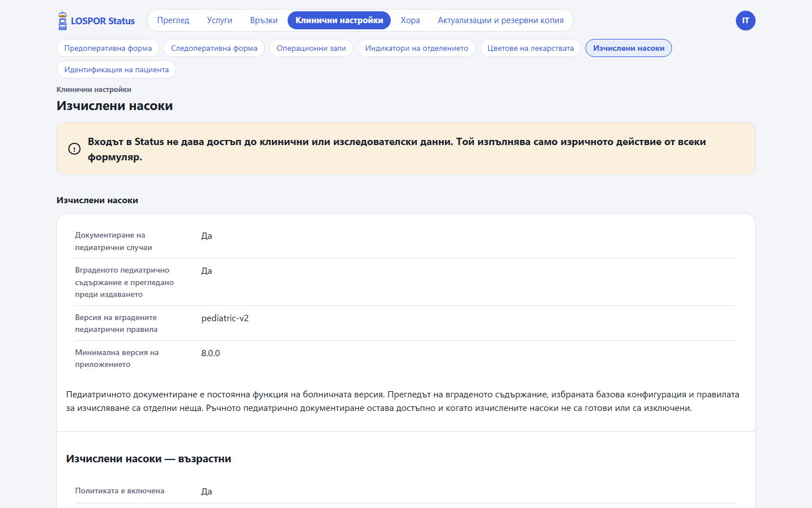Click the label Документиране на педиатрични случаи
The image size is (812, 508).
113,241
